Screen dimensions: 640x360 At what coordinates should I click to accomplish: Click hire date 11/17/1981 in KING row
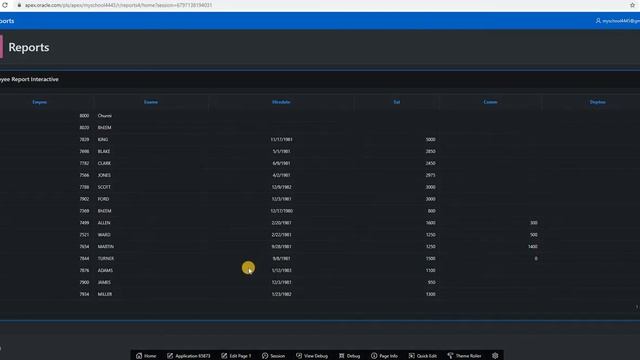tap(281, 140)
